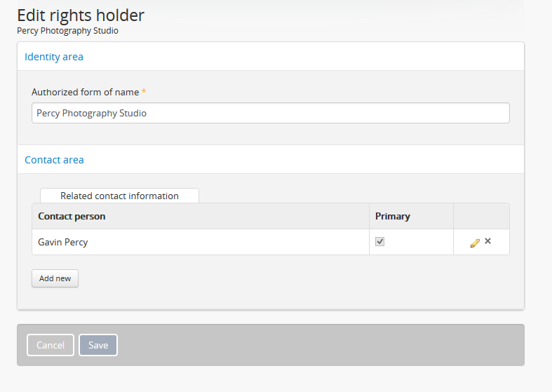This screenshot has height=392, width=552.
Task: Edit the Gavin Percy contact with pencil icon
Action: tap(475, 243)
